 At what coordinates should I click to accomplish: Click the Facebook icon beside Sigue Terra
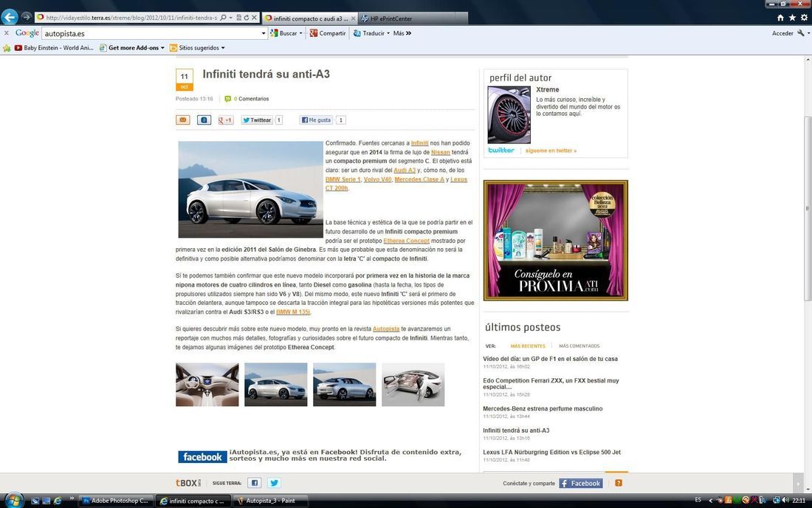pyautogui.click(x=254, y=483)
